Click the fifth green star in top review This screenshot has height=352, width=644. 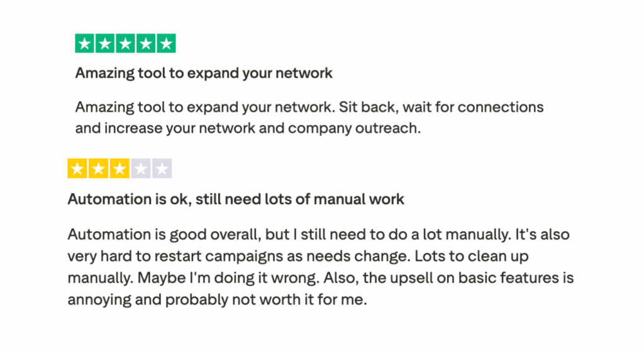165,43
